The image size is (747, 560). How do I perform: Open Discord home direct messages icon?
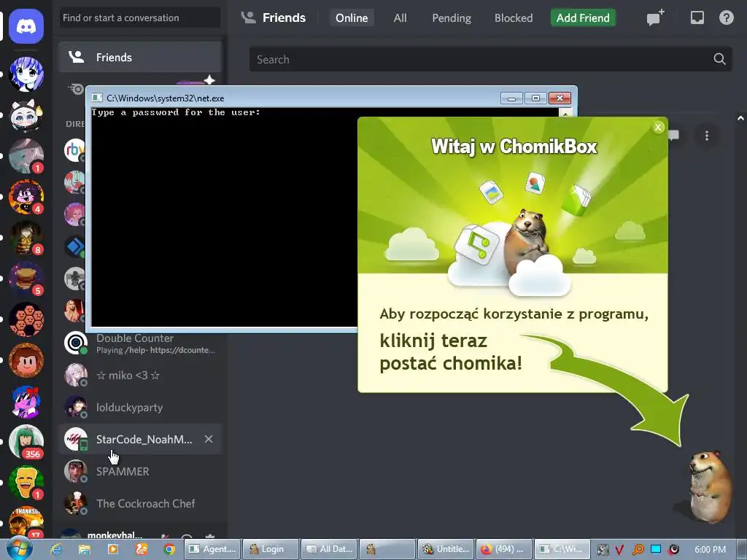[x=26, y=26]
